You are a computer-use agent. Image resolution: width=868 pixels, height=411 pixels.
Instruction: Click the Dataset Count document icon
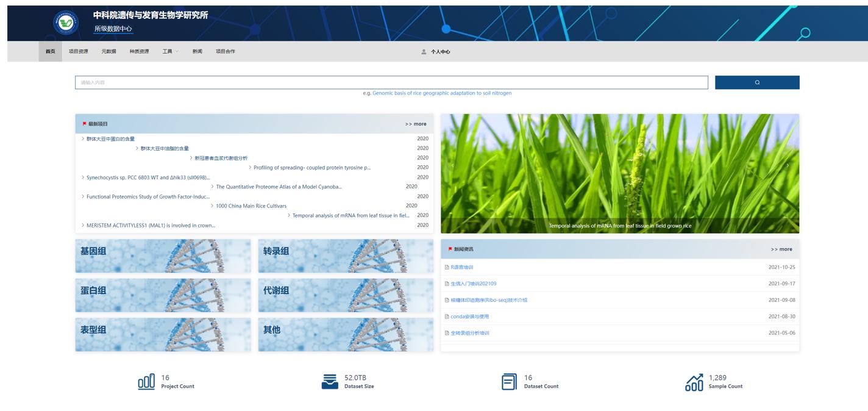[x=508, y=382]
